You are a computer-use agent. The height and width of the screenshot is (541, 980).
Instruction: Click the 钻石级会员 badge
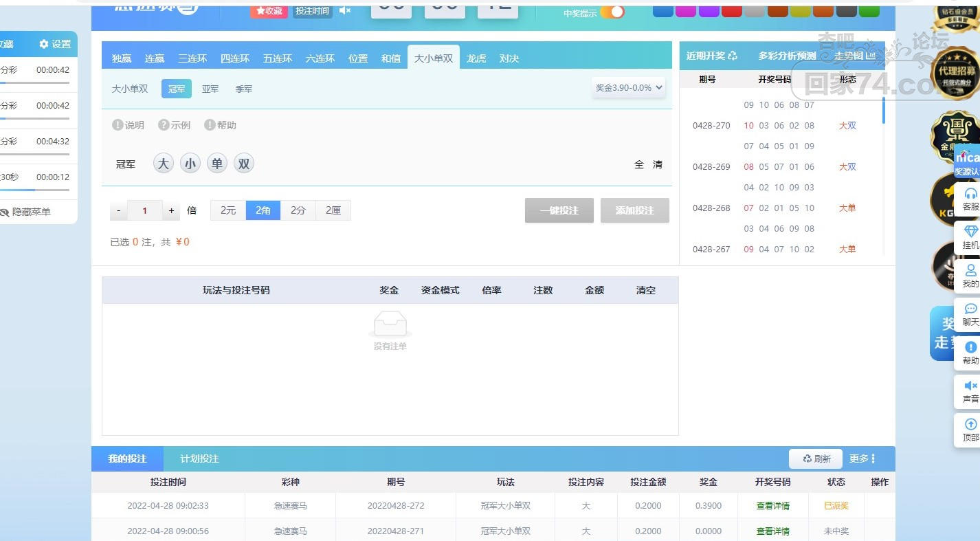click(955, 17)
